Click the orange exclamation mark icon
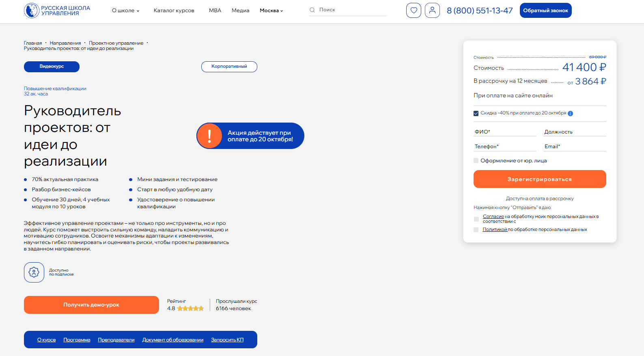 point(209,136)
